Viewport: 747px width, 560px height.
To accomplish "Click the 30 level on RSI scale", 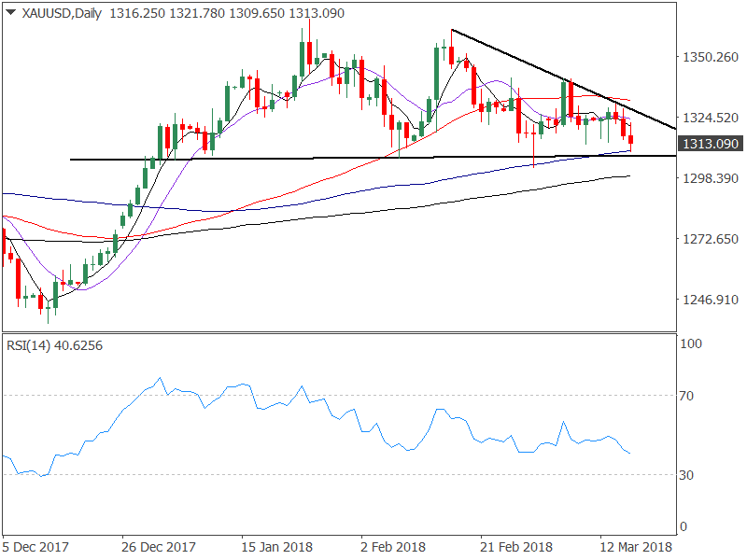I will point(686,475).
